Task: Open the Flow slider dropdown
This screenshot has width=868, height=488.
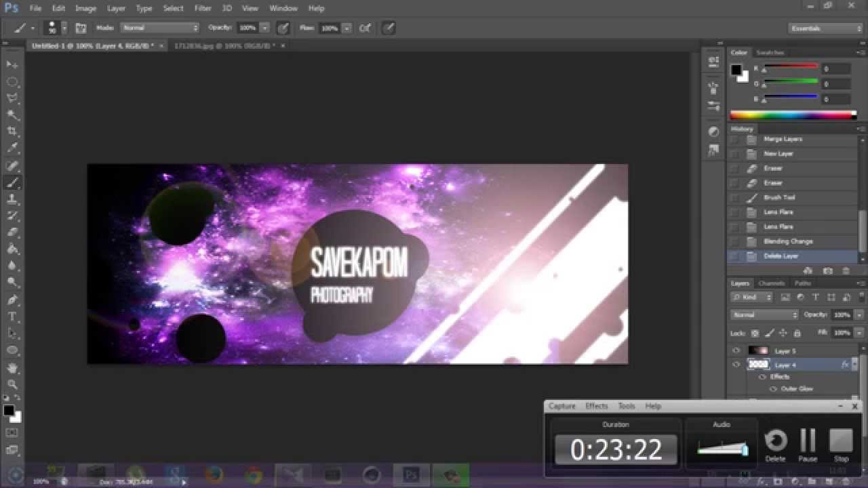Action: click(x=347, y=28)
